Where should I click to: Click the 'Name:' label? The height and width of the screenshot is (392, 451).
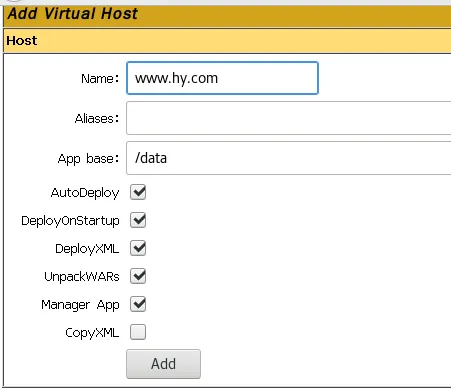(x=100, y=79)
